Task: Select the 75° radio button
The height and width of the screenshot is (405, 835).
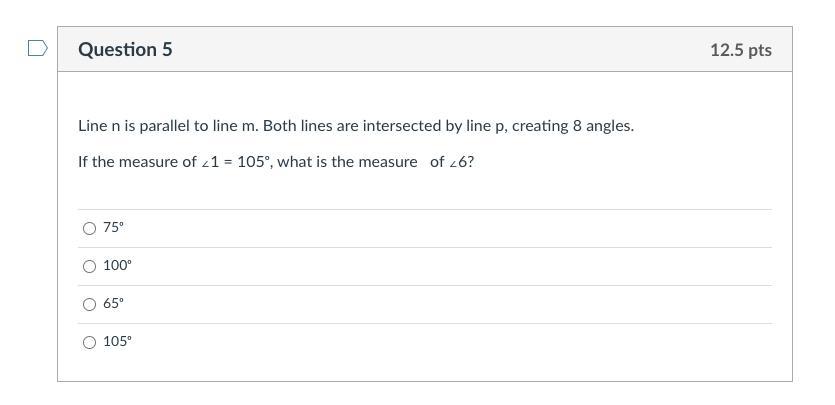Action: pos(89,228)
